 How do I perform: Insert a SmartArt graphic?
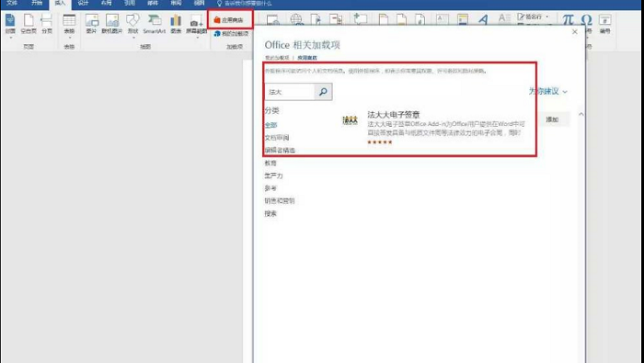[x=155, y=23]
